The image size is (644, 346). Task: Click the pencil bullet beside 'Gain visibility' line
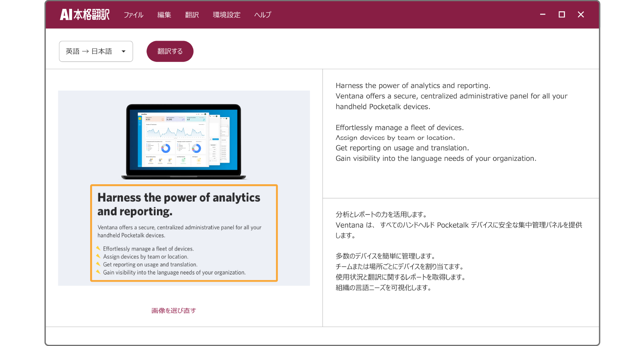point(98,272)
